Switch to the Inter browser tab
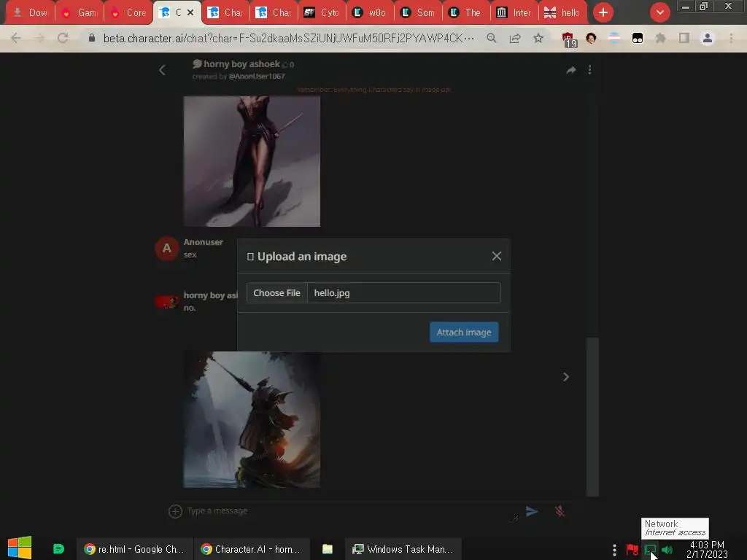 coord(515,13)
